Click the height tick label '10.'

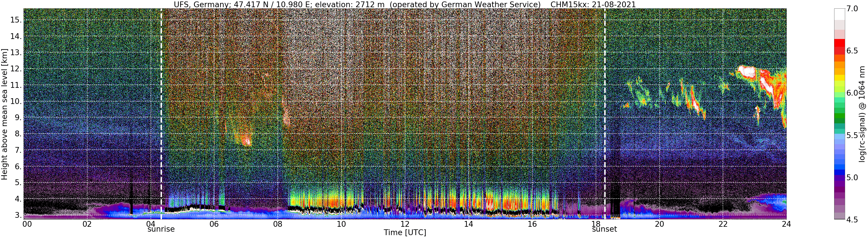(x=16, y=101)
